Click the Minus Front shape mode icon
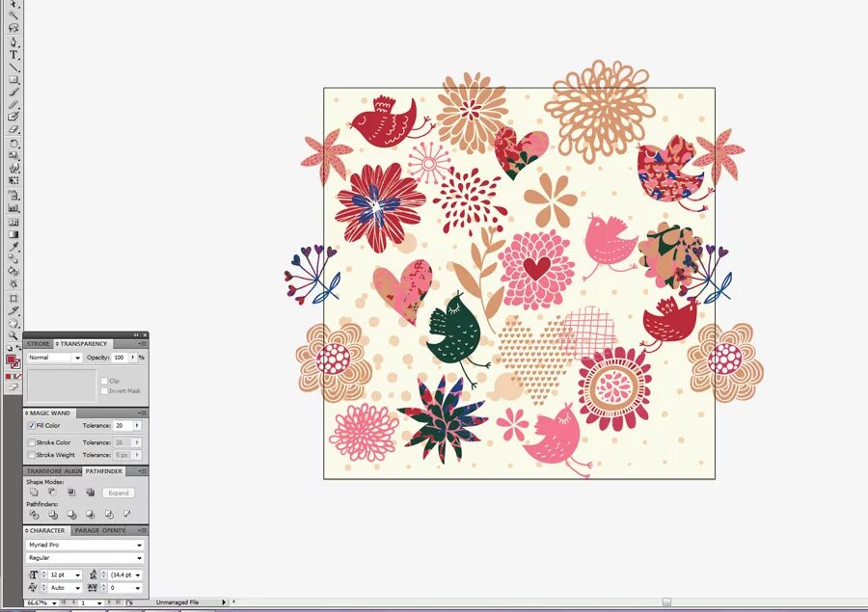The image size is (868, 612). coord(53,492)
